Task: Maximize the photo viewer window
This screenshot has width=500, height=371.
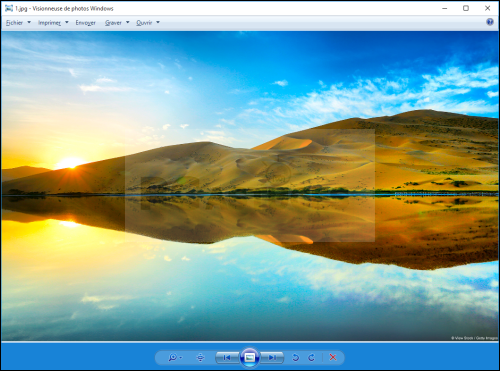Action: (x=466, y=8)
